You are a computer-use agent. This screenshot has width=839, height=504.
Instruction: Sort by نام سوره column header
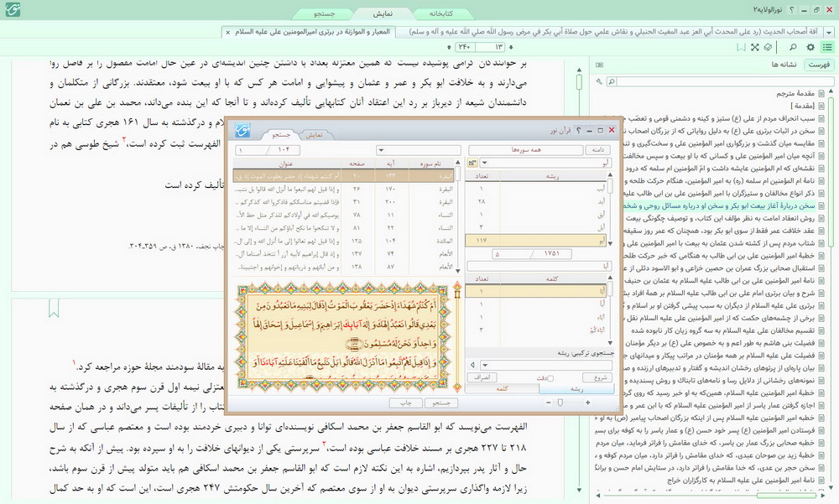click(430, 164)
